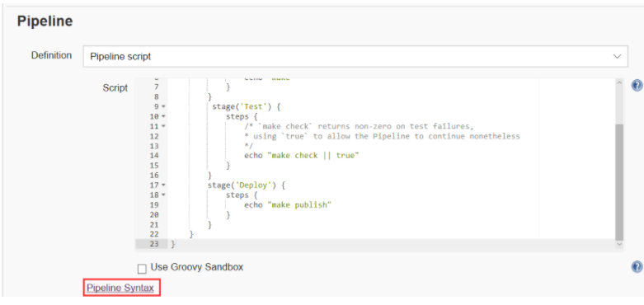Click the scrollbar up arrow in script editor

[x=619, y=82]
